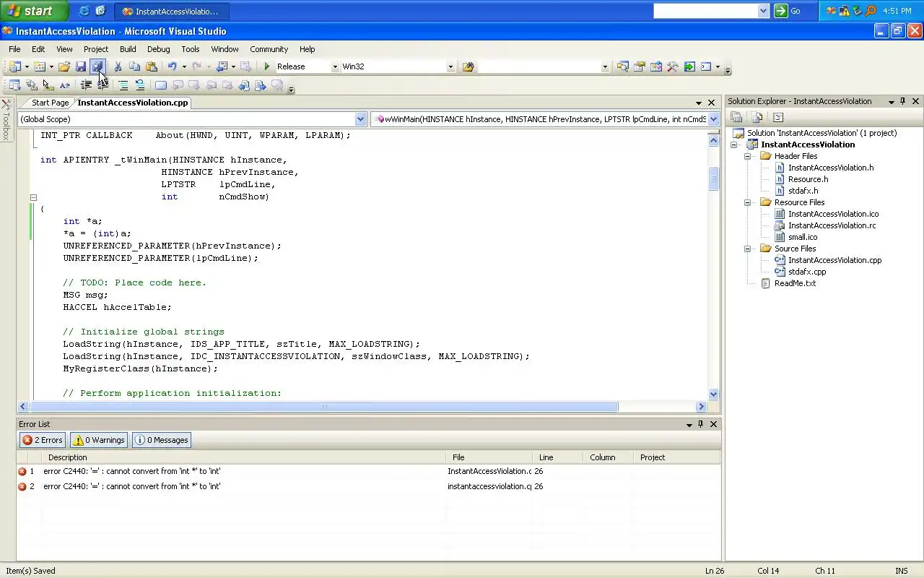Select the InstantAccessViolation.cpp editor tab
The image size is (924, 578).
click(x=133, y=103)
